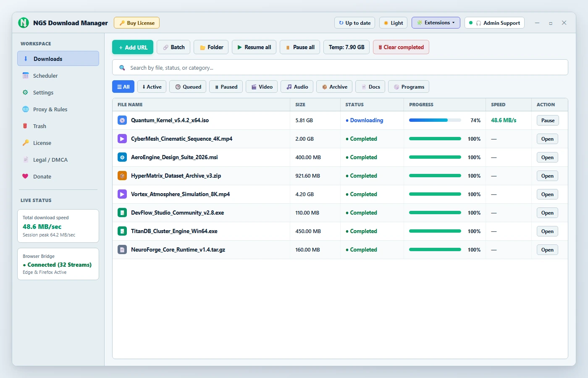The image size is (588, 378).
Task: Click Clear completed button
Action: pyautogui.click(x=401, y=47)
